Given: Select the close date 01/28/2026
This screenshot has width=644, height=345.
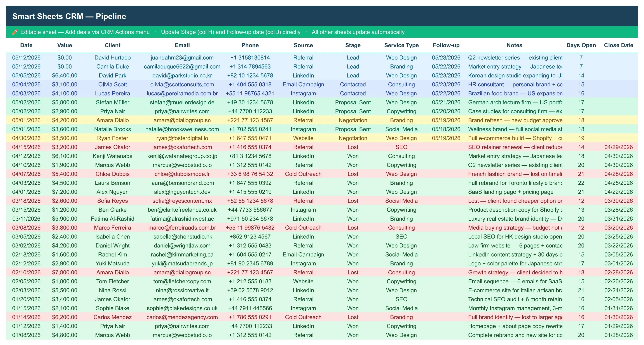Looking at the screenshot, I should [618, 335].
